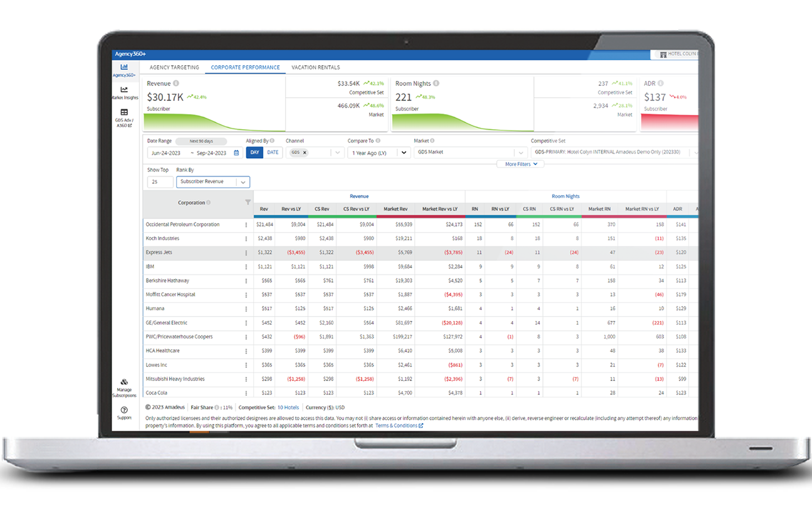812x506 pixels.
Task: Click the Jun-24-2023 start date field
Action: (167, 153)
